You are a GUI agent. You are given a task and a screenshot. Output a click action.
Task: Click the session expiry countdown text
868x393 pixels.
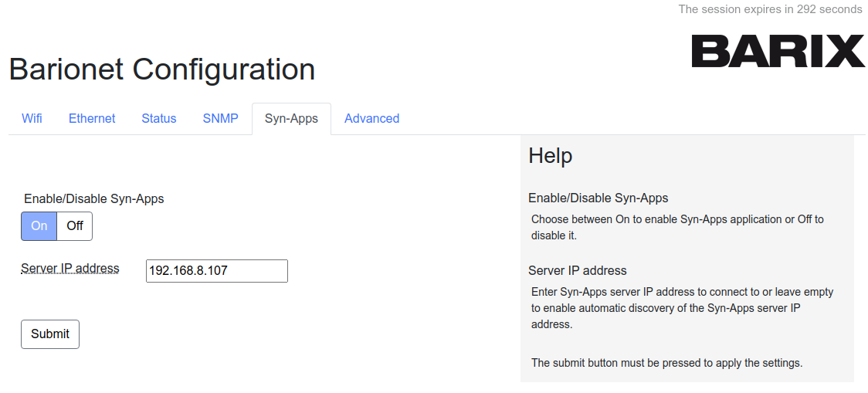tap(770, 9)
